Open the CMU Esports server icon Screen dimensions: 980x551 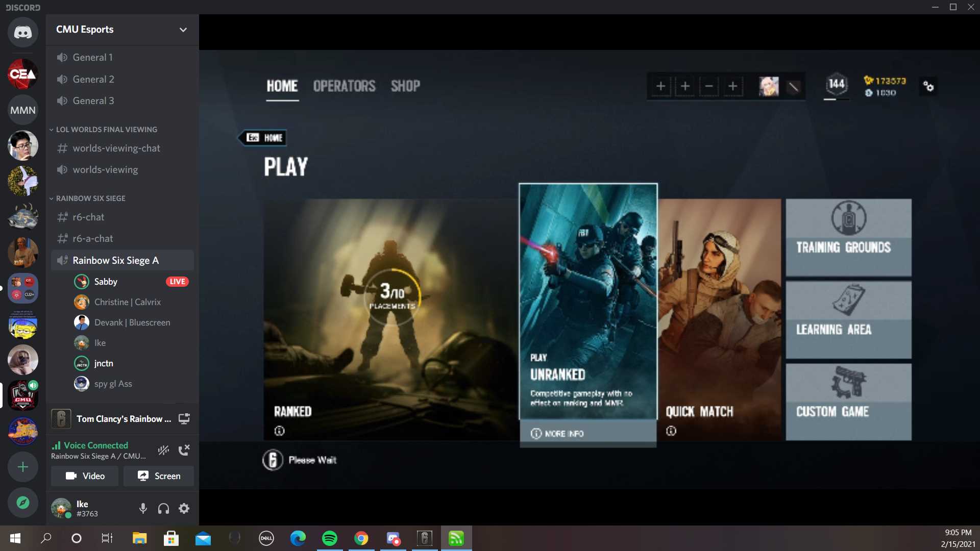[x=23, y=395]
